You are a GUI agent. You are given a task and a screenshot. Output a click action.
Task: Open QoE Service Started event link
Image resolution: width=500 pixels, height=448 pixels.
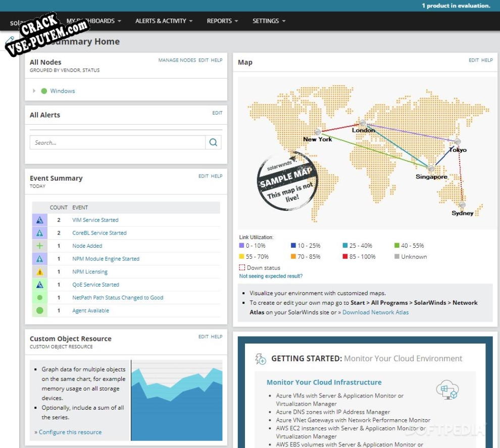[x=95, y=285]
